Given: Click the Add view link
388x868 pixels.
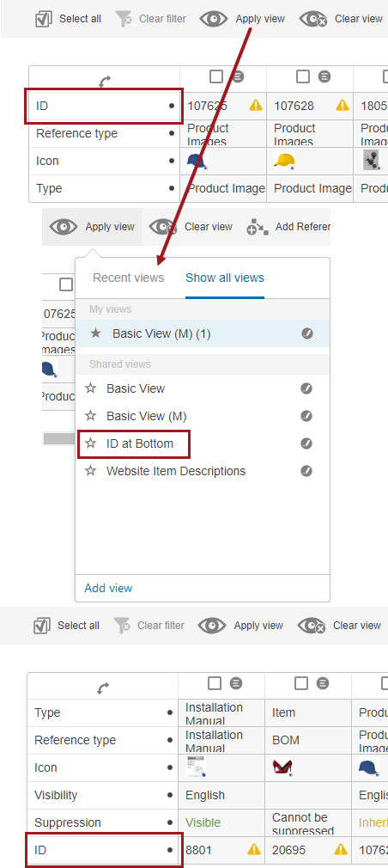Looking at the screenshot, I should (x=108, y=588).
